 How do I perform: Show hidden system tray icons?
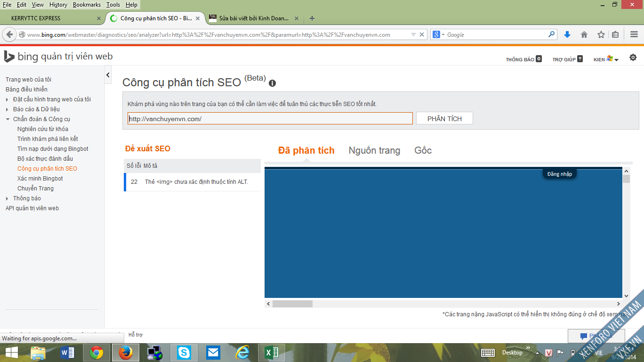[x=537, y=353]
